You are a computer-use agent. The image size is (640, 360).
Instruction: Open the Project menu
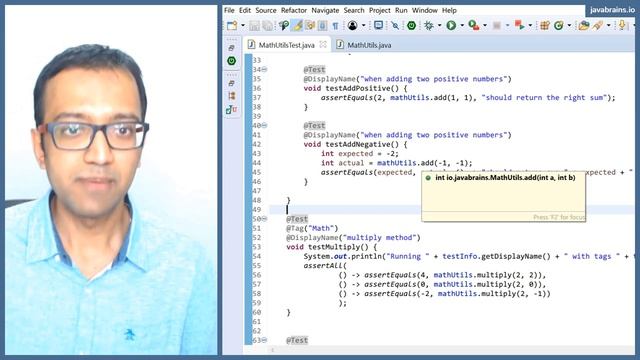380,10
